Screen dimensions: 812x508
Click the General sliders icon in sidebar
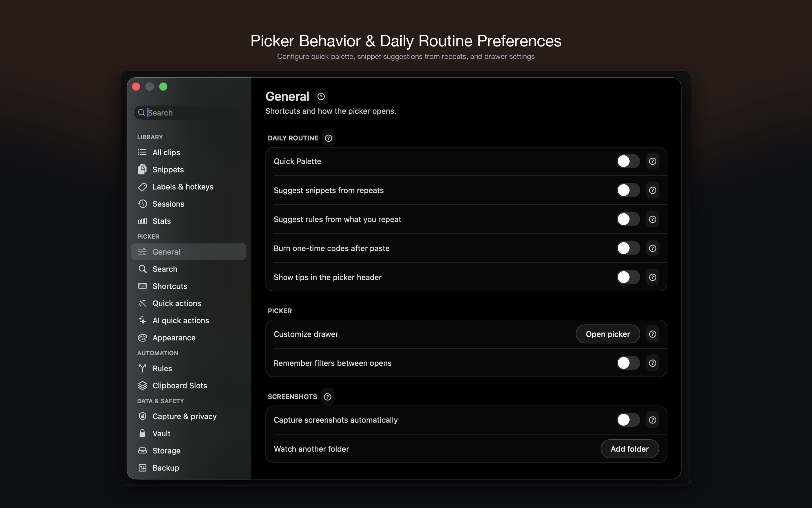[142, 252]
